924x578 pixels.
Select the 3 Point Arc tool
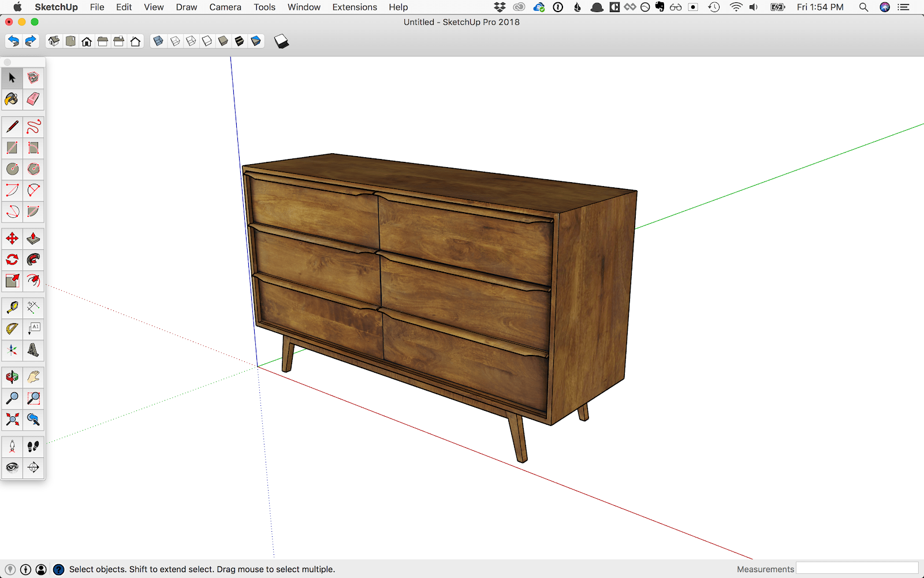12,212
